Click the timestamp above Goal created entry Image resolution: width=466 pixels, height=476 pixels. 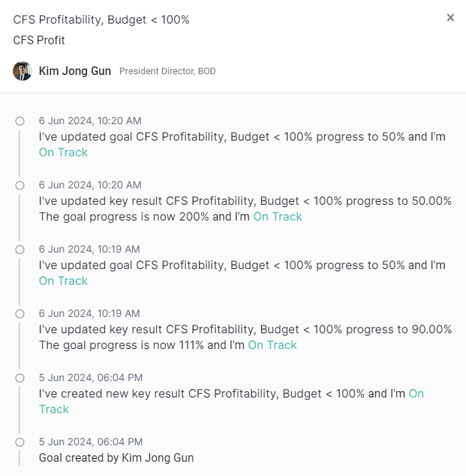pos(91,442)
